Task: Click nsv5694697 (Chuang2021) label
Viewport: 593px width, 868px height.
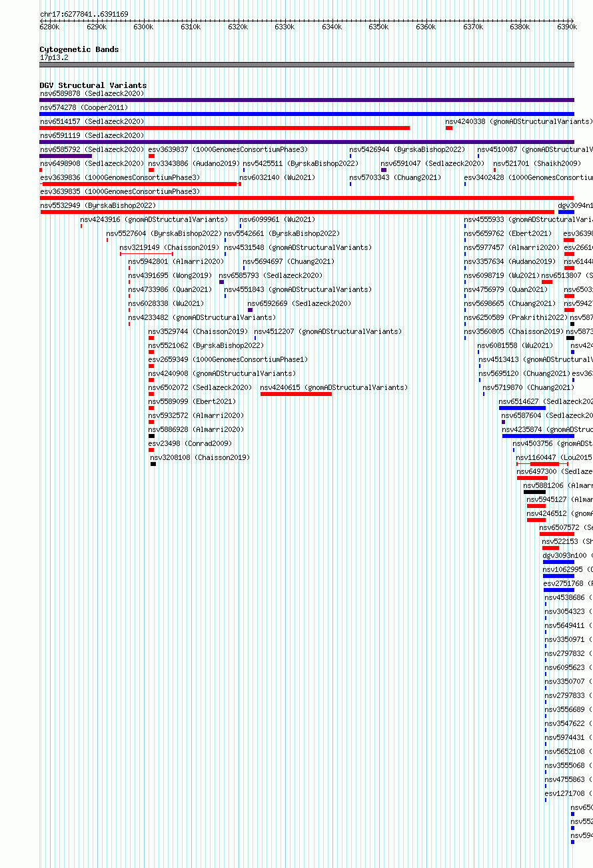Action: point(289,261)
